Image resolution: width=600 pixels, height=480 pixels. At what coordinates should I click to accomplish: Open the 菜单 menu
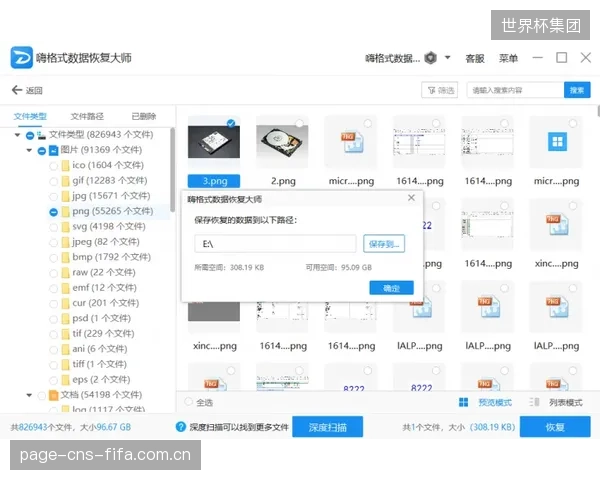coord(508,58)
